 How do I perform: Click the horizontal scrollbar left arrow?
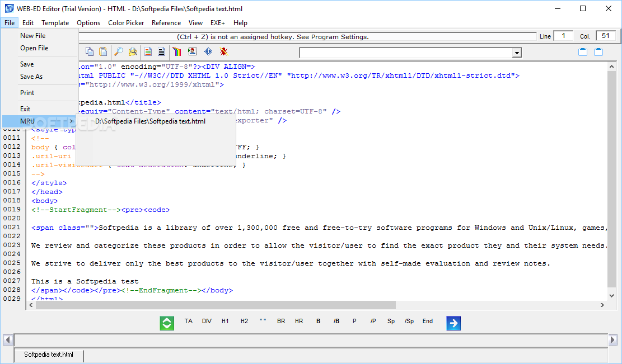point(31,305)
